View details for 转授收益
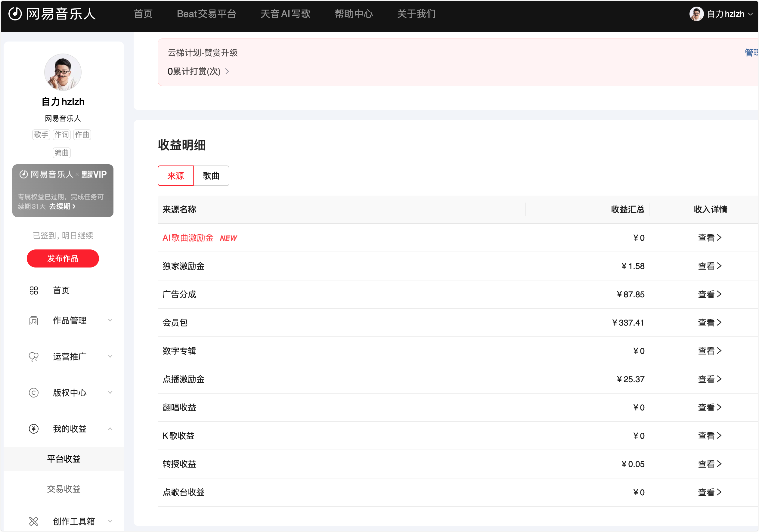The image size is (759, 532). (710, 464)
